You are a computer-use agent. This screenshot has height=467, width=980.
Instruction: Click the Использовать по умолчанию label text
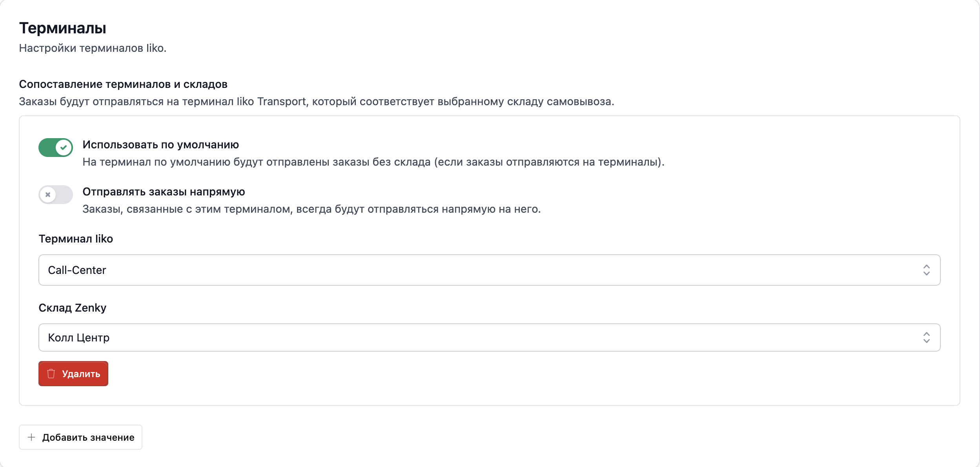pyautogui.click(x=160, y=145)
